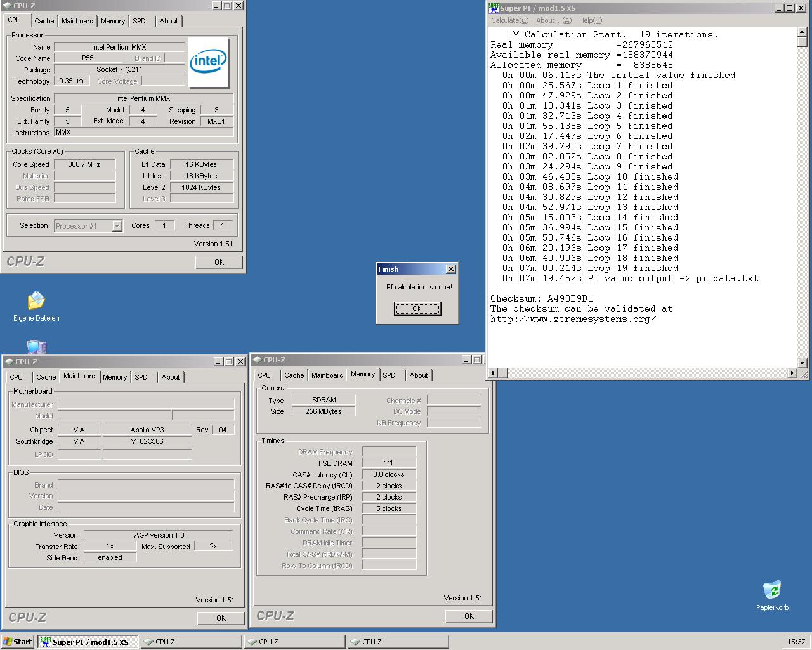Confirm PI calculation done dialog with OK

click(x=417, y=308)
